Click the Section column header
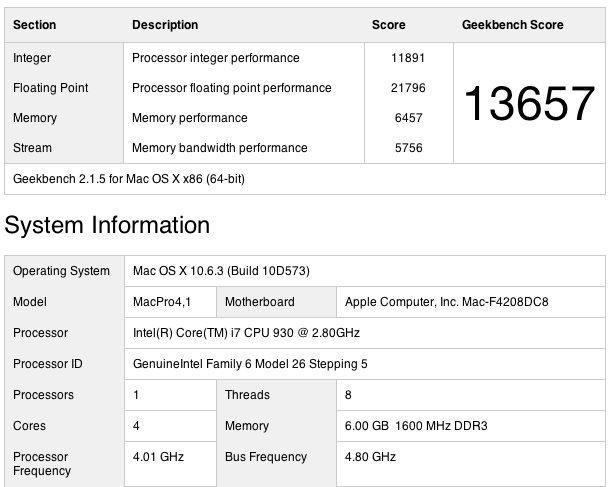 pos(35,25)
